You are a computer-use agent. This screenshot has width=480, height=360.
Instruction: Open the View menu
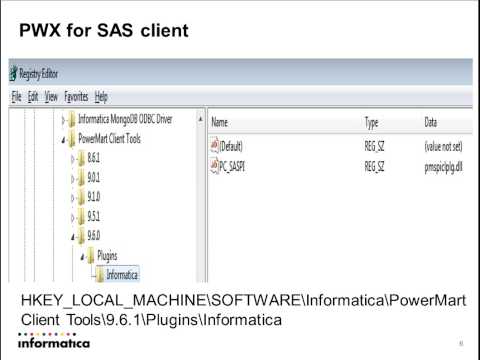tap(51, 97)
